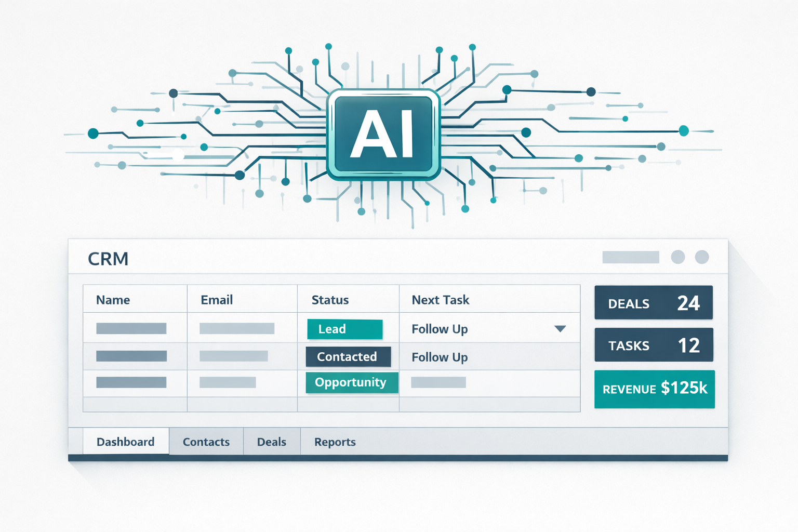Open the Deals tab
798x532 pixels.
coord(271,442)
